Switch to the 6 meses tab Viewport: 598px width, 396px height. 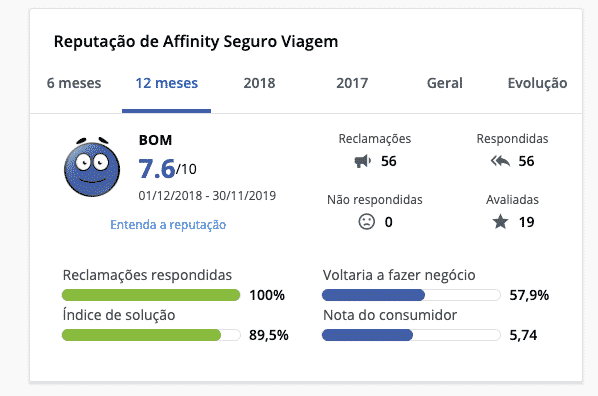74,83
